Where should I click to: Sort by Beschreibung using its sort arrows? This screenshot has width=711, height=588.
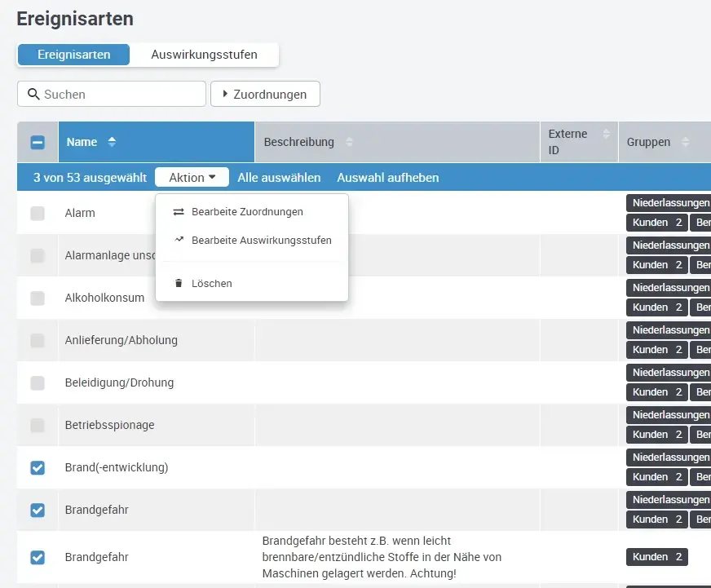349,142
